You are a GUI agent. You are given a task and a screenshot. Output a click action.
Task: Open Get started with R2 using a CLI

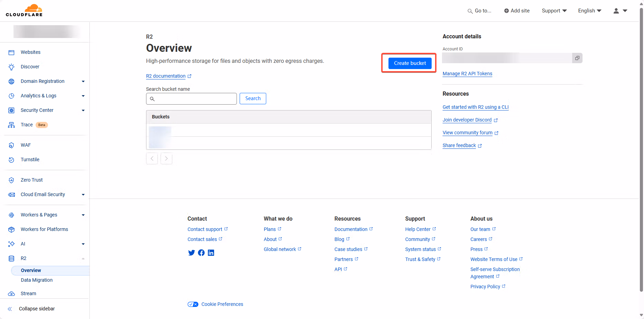tap(475, 107)
